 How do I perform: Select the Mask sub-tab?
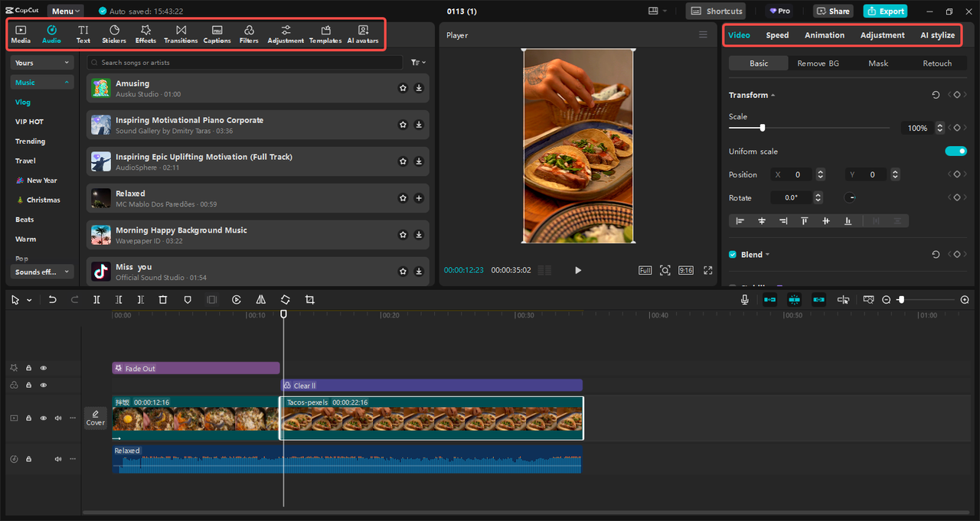878,63
